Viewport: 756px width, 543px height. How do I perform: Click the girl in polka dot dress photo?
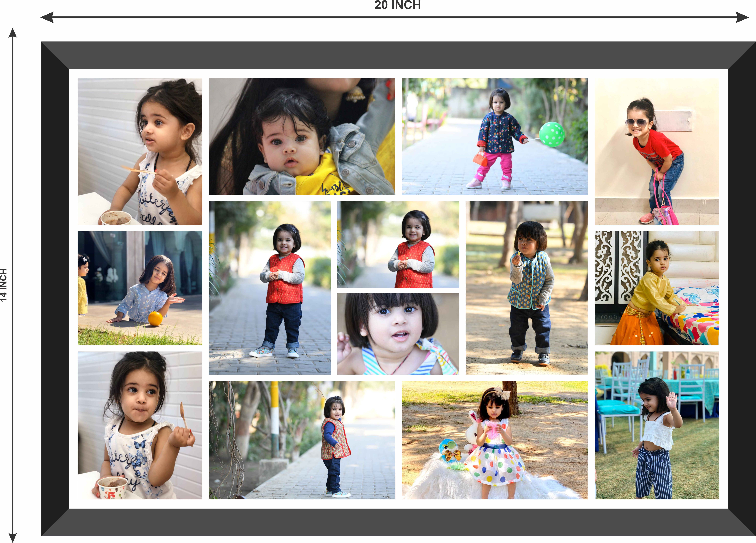(x=494, y=440)
